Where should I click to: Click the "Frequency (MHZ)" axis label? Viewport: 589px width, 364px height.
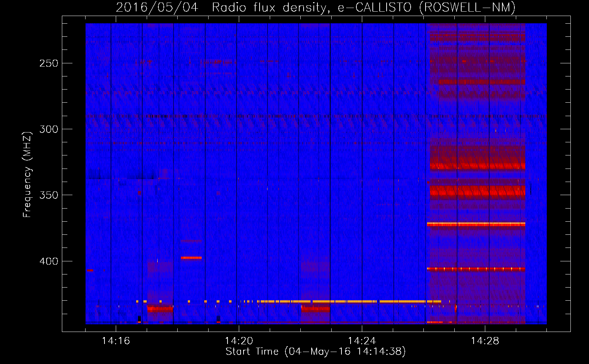(x=27, y=175)
